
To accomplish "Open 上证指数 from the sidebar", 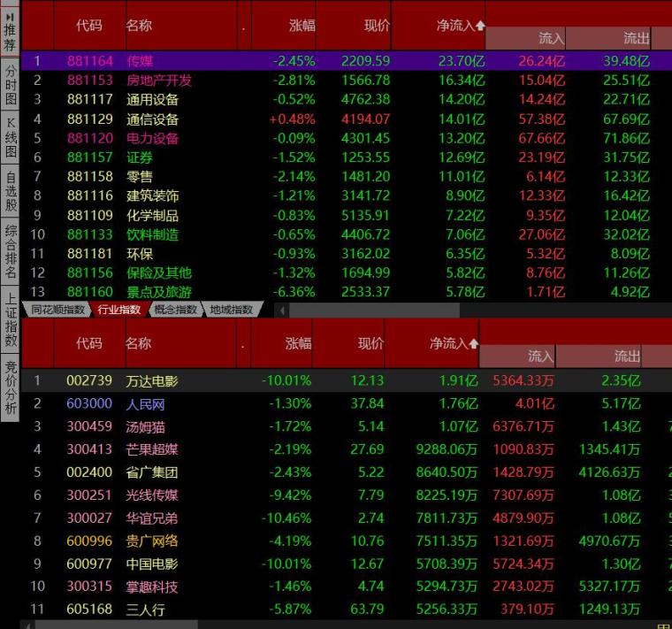I will (x=10, y=319).
